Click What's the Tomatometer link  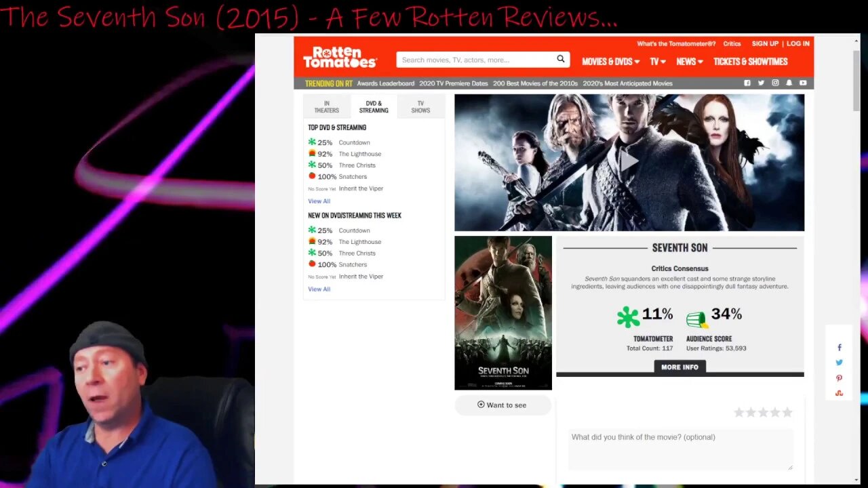tap(676, 43)
